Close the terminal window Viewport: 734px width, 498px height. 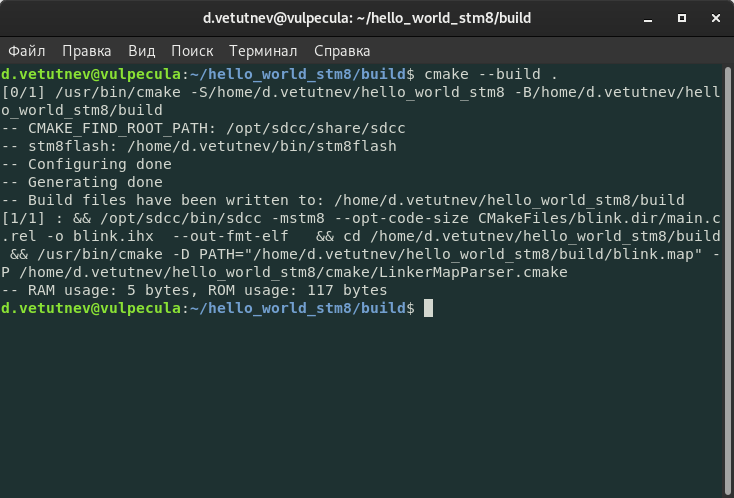(x=716, y=18)
